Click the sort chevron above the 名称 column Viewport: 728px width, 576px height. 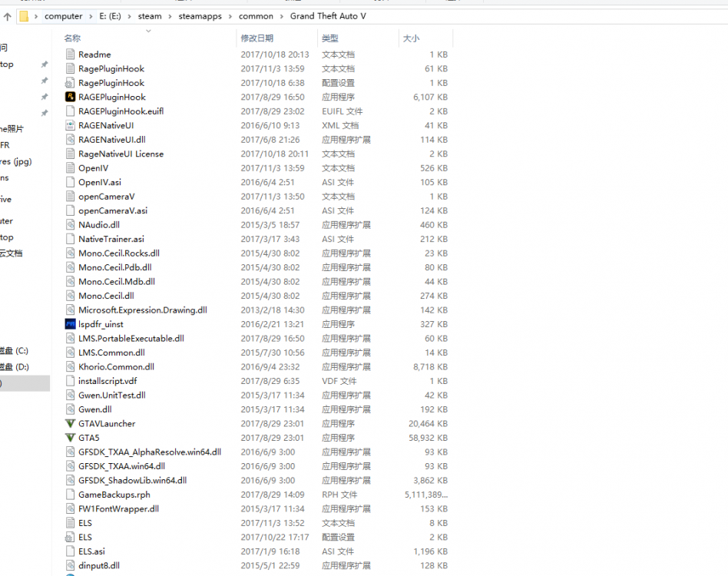[148, 31]
